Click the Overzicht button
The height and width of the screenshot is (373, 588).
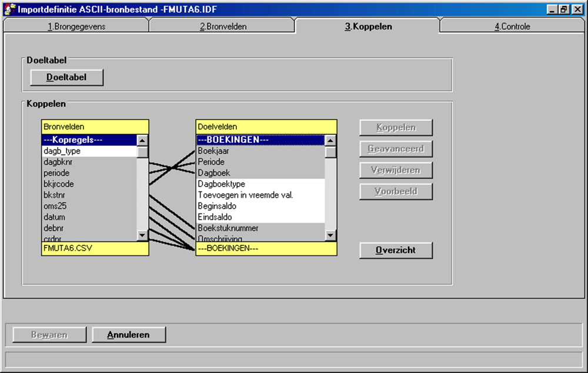tap(396, 250)
